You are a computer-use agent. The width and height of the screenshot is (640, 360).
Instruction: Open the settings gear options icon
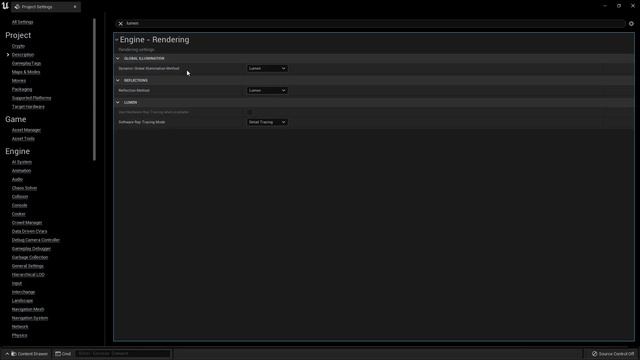tap(631, 24)
